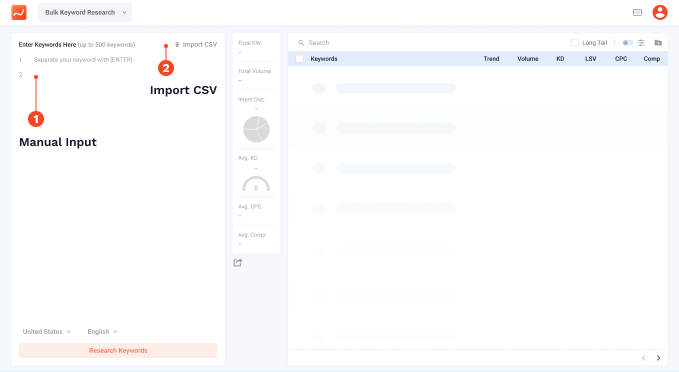679x372 pixels.
Task: Open the English language dropdown
Action: pos(102,332)
